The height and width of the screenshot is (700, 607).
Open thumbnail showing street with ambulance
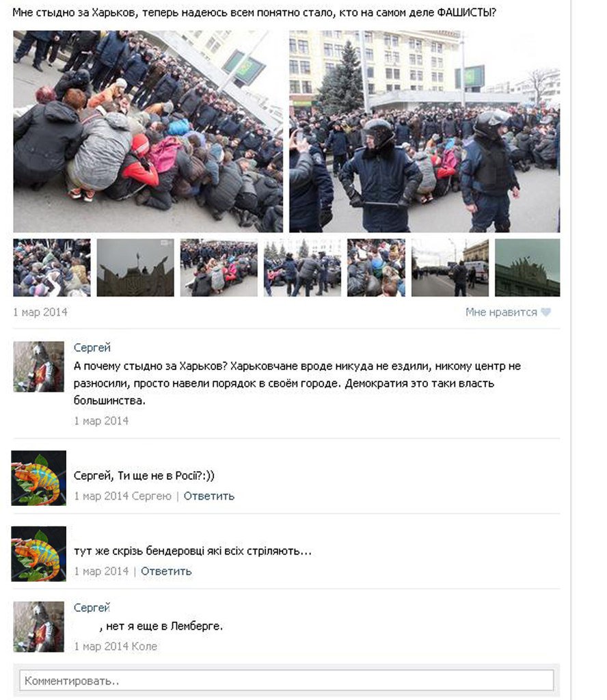(x=450, y=267)
